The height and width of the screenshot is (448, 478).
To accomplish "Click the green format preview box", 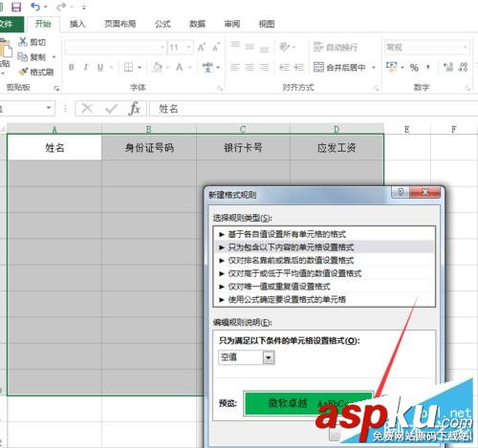I will pyautogui.click(x=308, y=403).
